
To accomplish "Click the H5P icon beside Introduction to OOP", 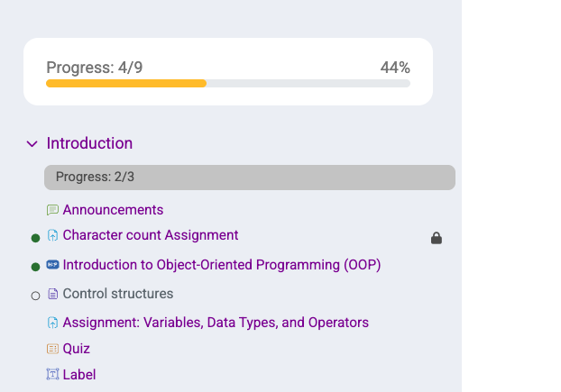I will tap(52, 264).
